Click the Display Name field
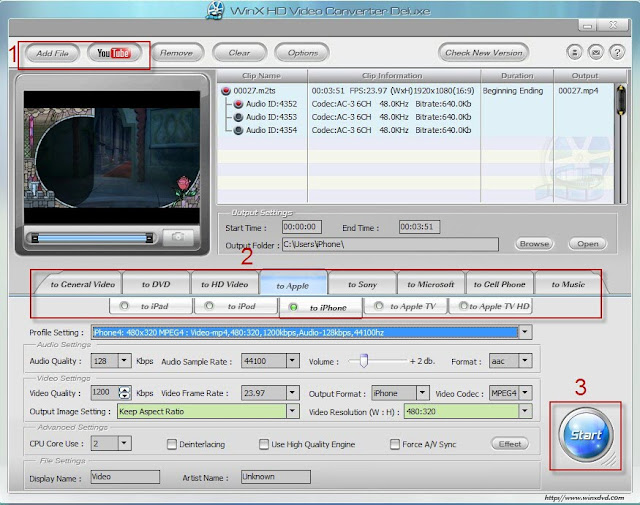This screenshot has width=640, height=505. (124, 476)
